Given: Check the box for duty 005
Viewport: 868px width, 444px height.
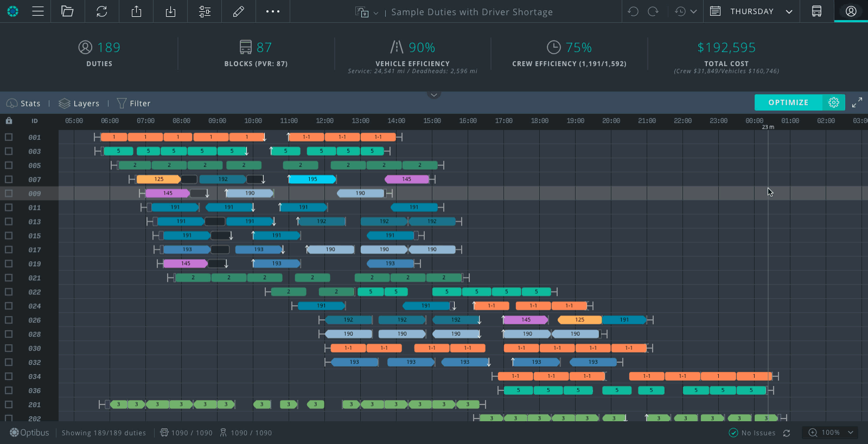Looking at the screenshot, I should click(9, 165).
